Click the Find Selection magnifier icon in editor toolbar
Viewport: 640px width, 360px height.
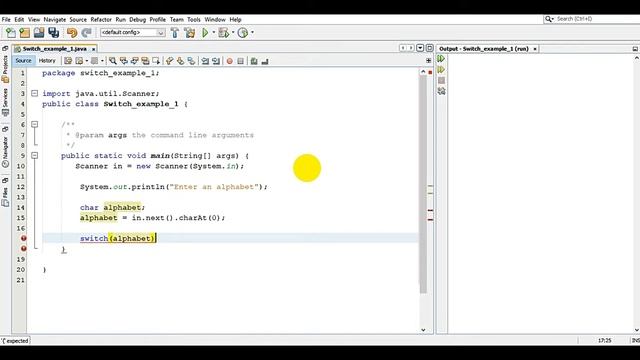click(x=113, y=61)
